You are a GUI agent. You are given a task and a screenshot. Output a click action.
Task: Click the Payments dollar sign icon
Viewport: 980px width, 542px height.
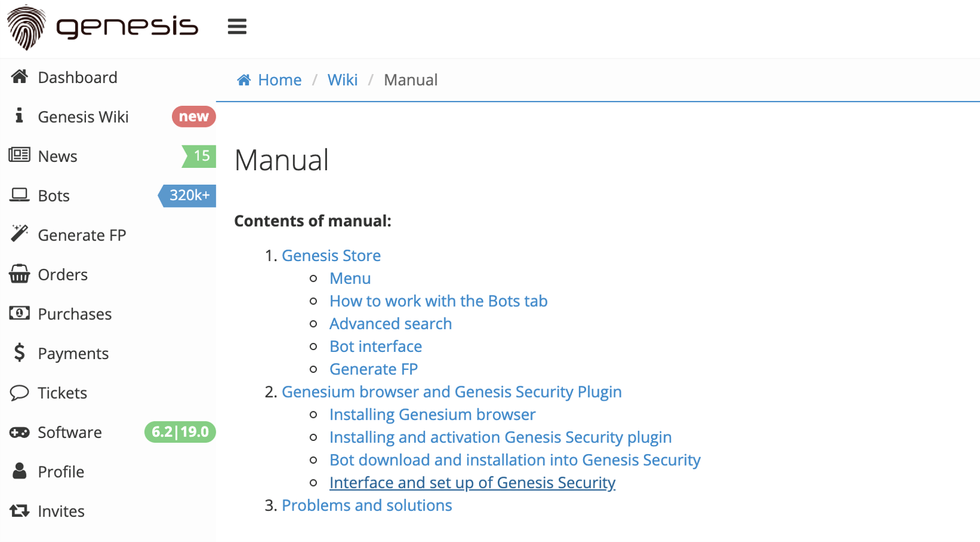click(x=19, y=353)
